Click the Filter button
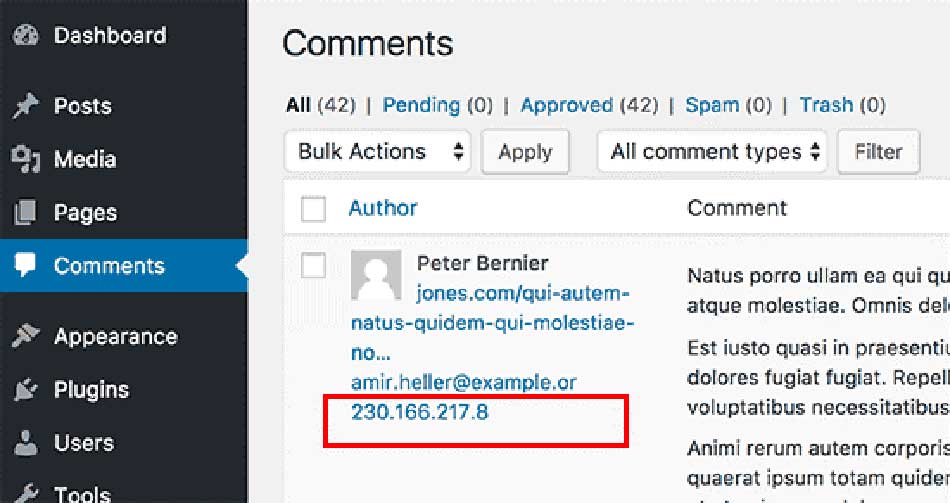 tap(879, 152)
